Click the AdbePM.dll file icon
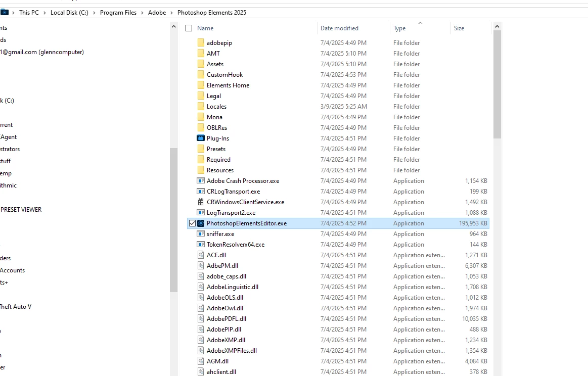Viewport: 588px width, 376px height. (201, 266)
